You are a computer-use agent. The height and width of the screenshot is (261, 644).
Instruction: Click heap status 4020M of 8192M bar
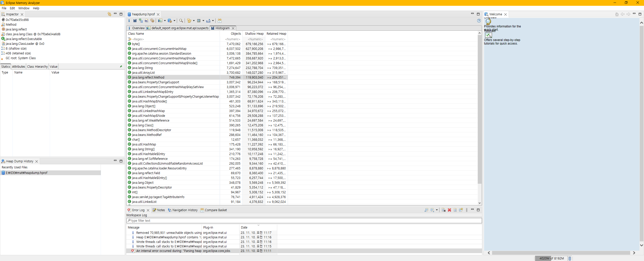pyautogui.click(x=551, y=258)
